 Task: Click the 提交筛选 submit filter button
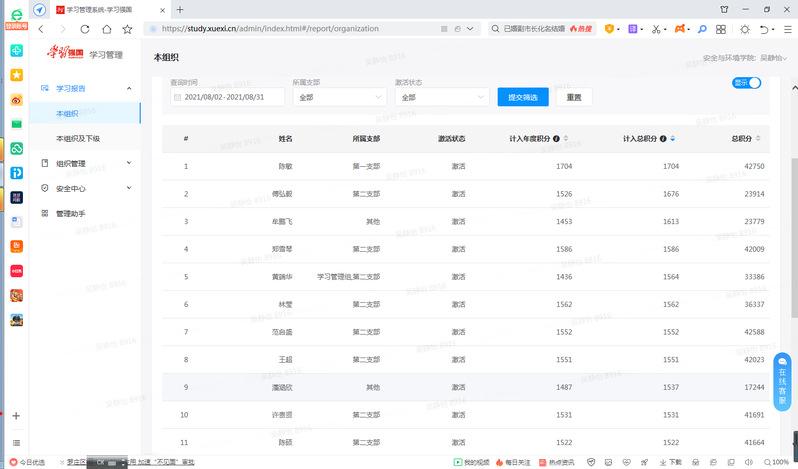click(x=522, y=97)
